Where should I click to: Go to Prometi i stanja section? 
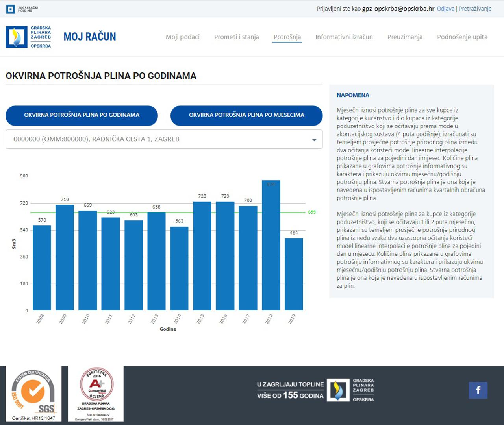(237, 37)
